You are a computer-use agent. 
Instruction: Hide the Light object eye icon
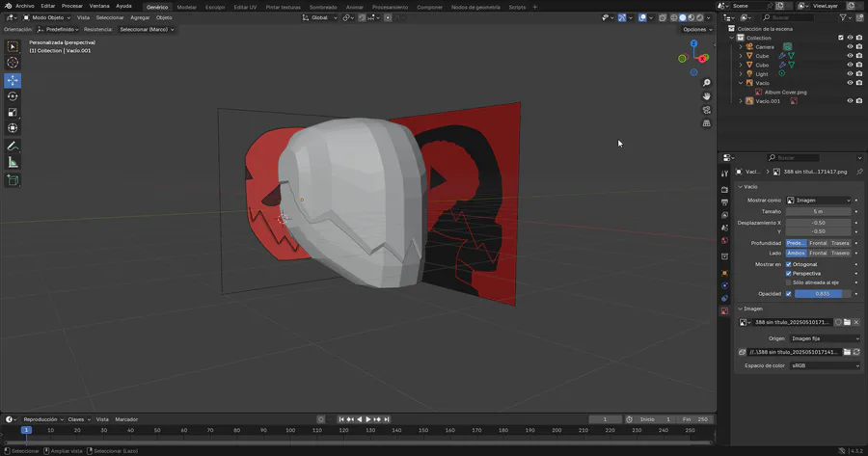850,73
